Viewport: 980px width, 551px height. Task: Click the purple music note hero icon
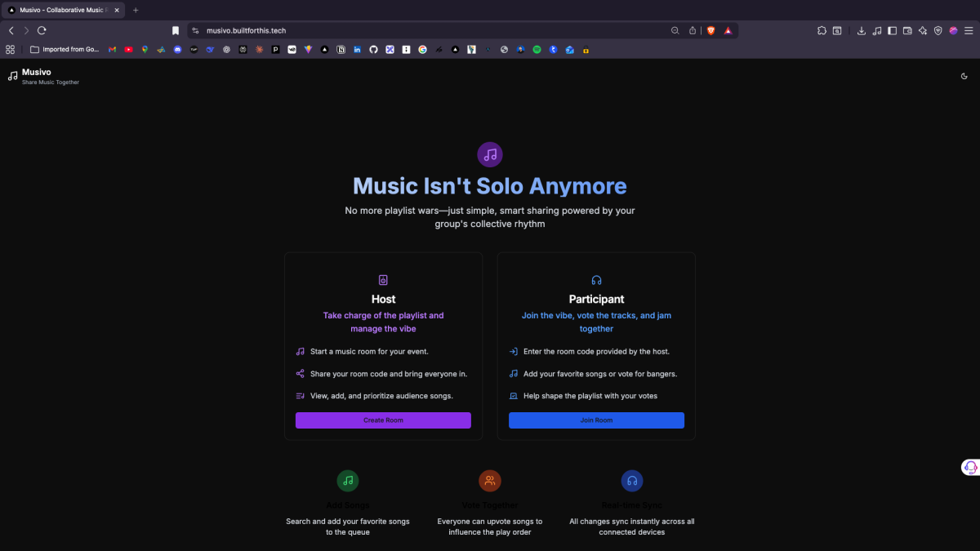(490, 154)
